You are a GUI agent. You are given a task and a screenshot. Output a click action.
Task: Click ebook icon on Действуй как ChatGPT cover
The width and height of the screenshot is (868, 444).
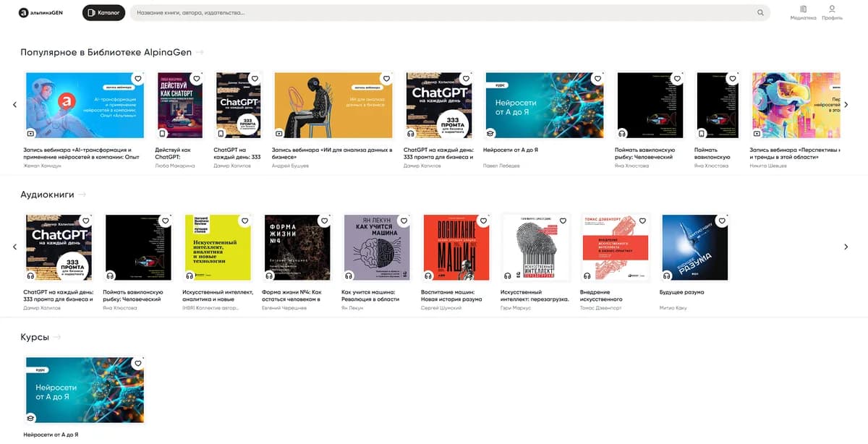(x=162, y=133)
